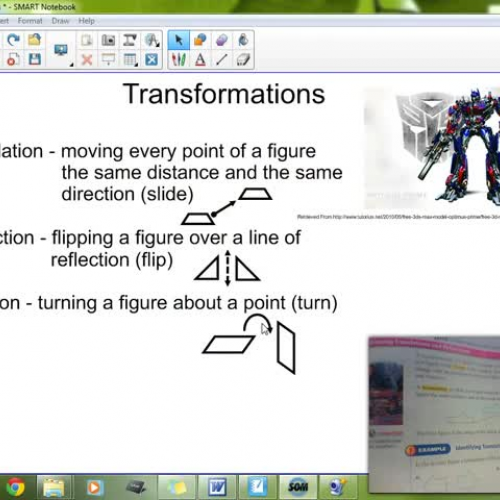Viewport: 500px width, 500px height.
Task: Click the textbook webcam preview window
Action: pyautogui.click(x=434, y=414)
